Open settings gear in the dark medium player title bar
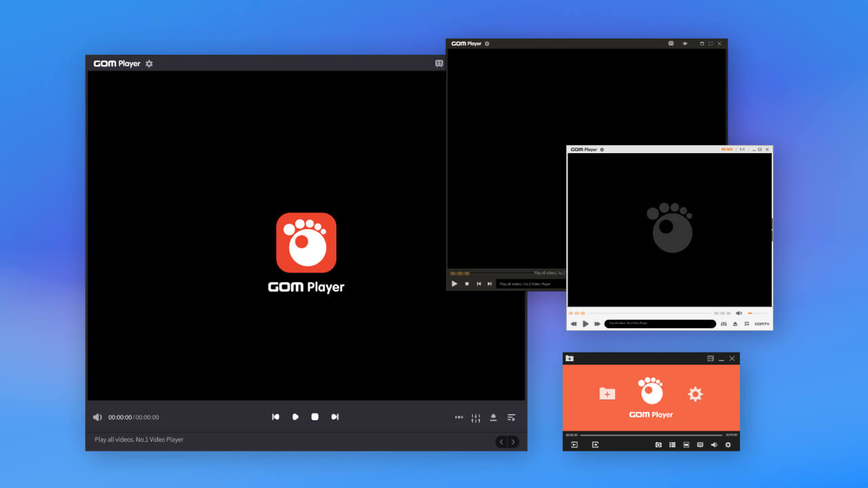The width and height of the screenshot is (868, 488). [487, 43]
